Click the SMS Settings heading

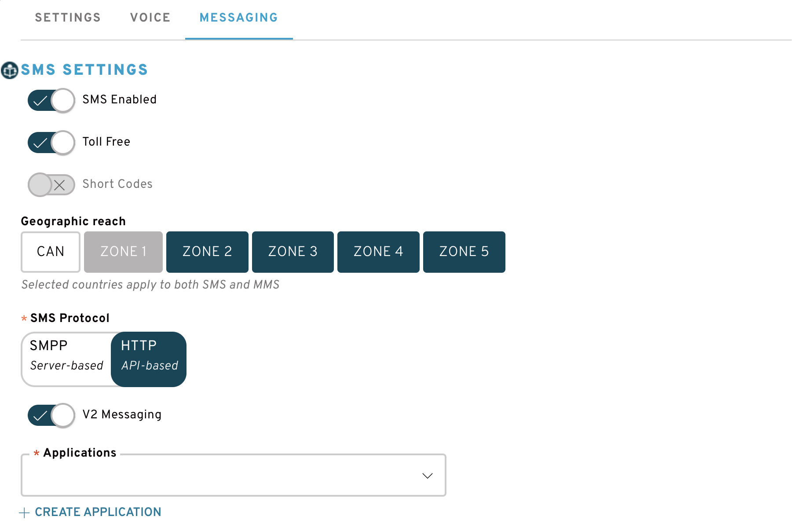84,70
